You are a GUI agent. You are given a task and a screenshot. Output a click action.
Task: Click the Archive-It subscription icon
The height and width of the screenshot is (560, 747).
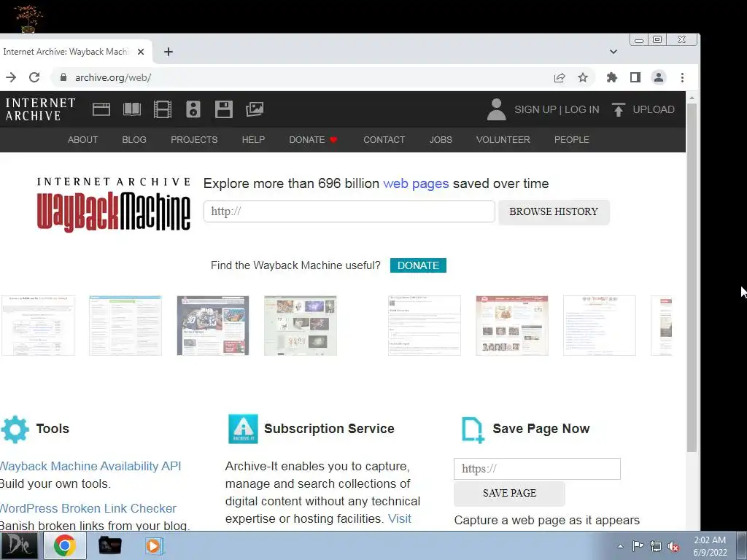[x=243, y=429]
